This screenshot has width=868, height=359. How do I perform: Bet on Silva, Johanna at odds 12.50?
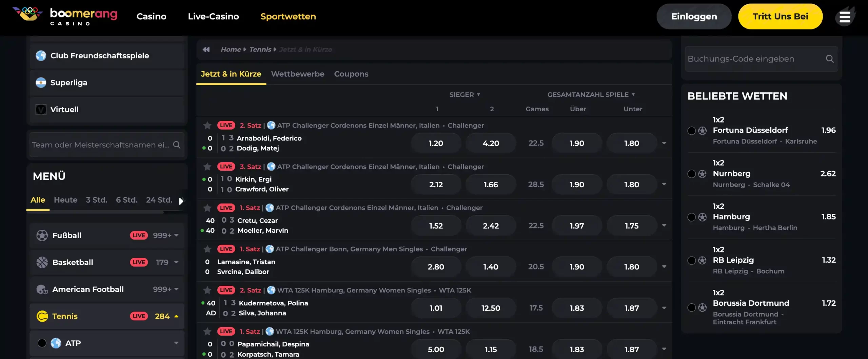(x=491, y=308)
